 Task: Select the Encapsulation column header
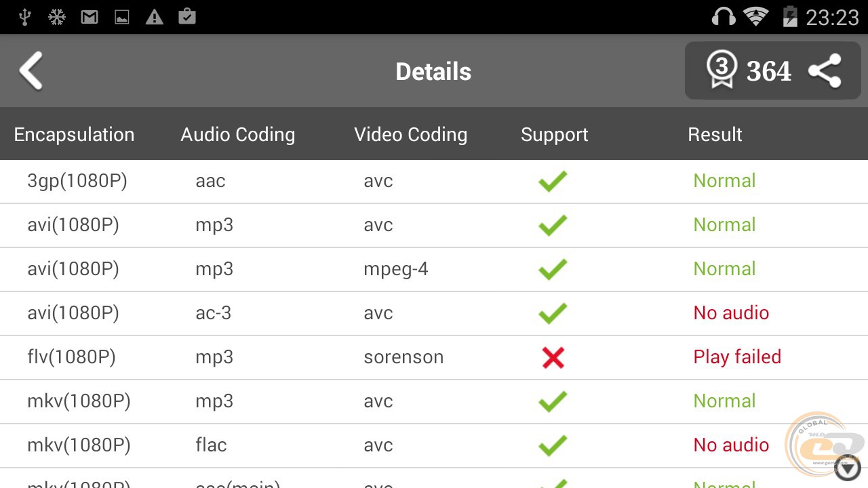[74, 134]
